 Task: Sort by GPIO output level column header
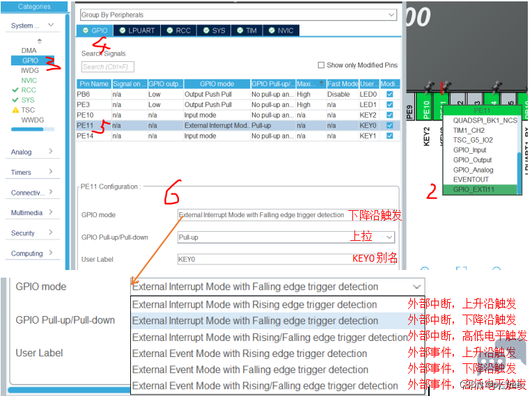pos(166,84)
